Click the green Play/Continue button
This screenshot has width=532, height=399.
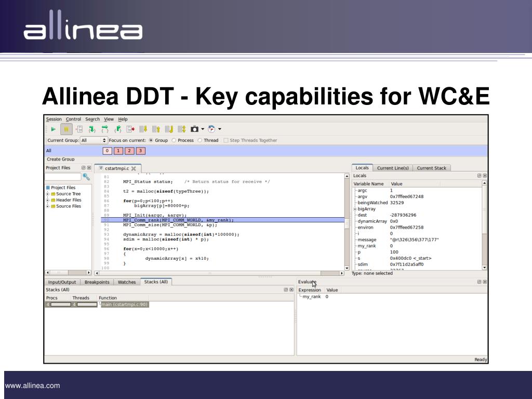tap(54, 129)
